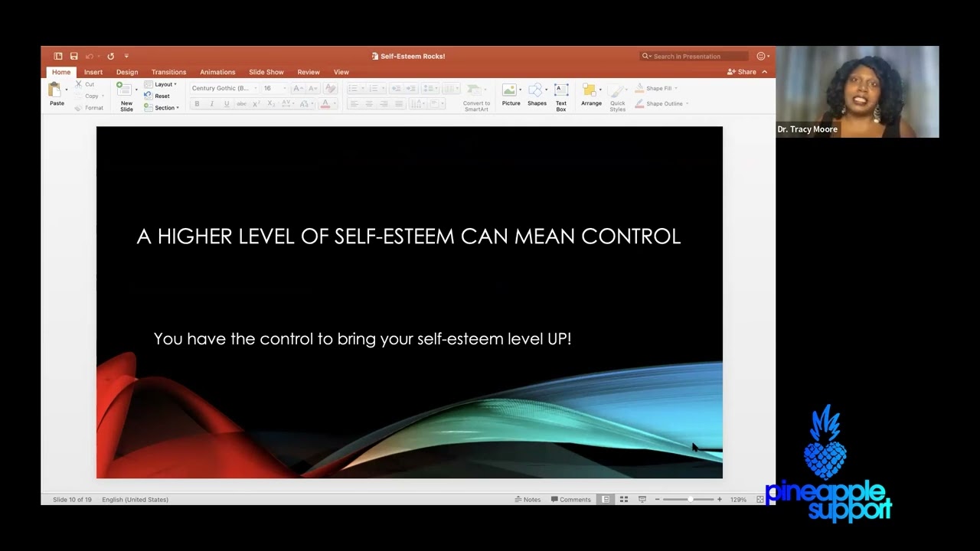
Task: Toggle Underline formatting
Action: click(227, 103)
